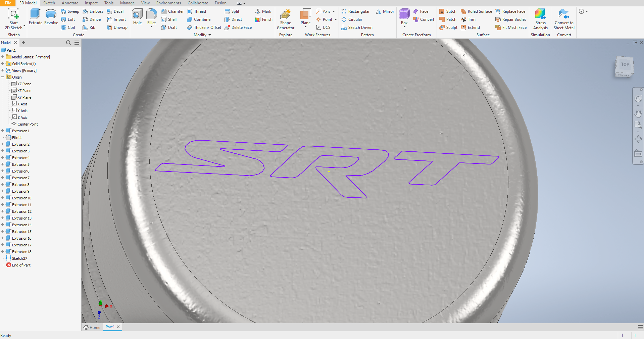The width and height of the screenshot is (644, 339).
Task: Select the Rectangular pattern tool
Action: click(x=355, y=11)
